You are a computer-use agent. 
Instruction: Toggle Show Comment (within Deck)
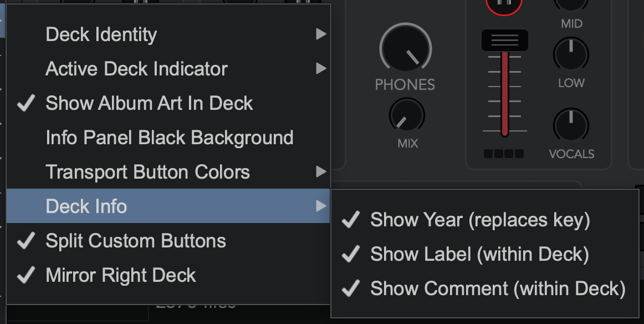[484, 288]
